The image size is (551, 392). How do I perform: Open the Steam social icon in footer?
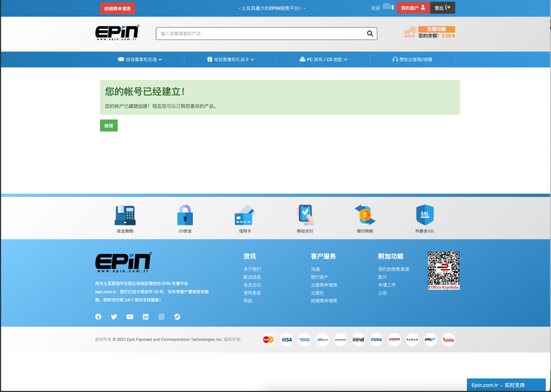[177, 317]
